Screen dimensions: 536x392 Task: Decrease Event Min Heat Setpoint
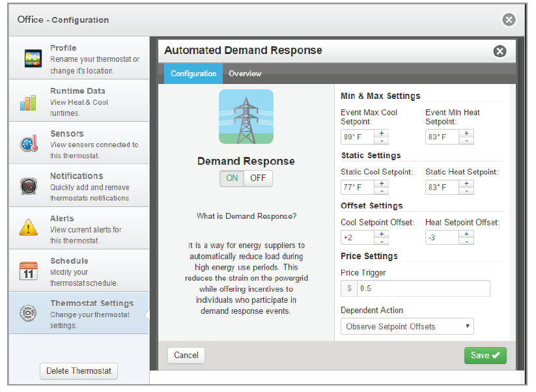coord(466,141)
